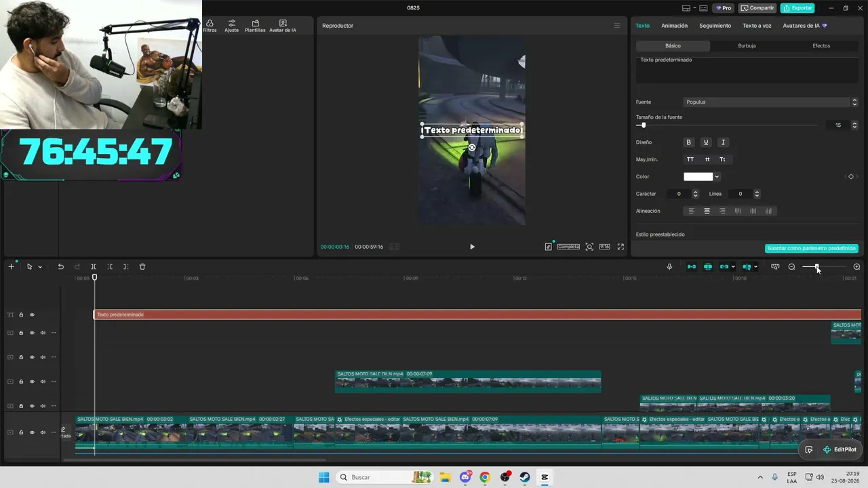The image size is (868, 488).
Task: Open the cover editor on main track
Action: [x=65, y=432]
